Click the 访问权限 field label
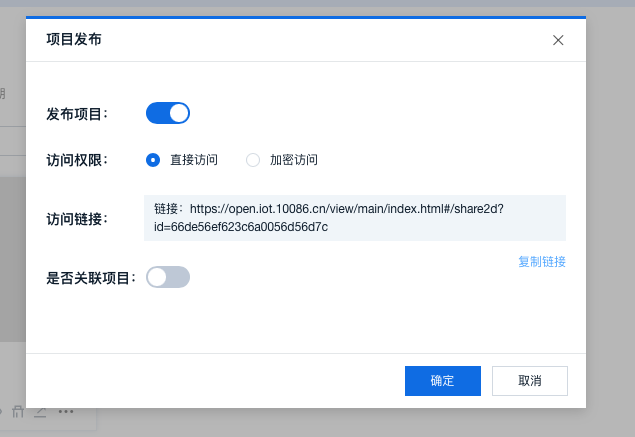The width and height of the screenshot is (635, 437). (76, 160)
